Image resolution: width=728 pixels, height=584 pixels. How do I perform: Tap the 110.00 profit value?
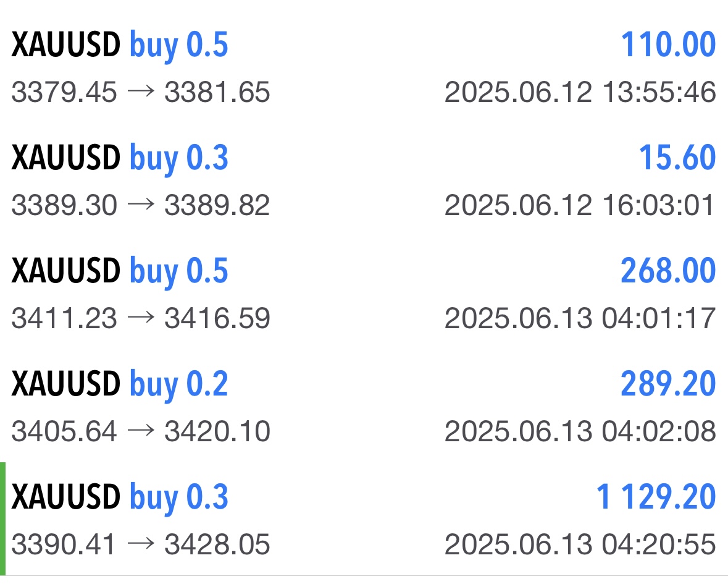668,45
